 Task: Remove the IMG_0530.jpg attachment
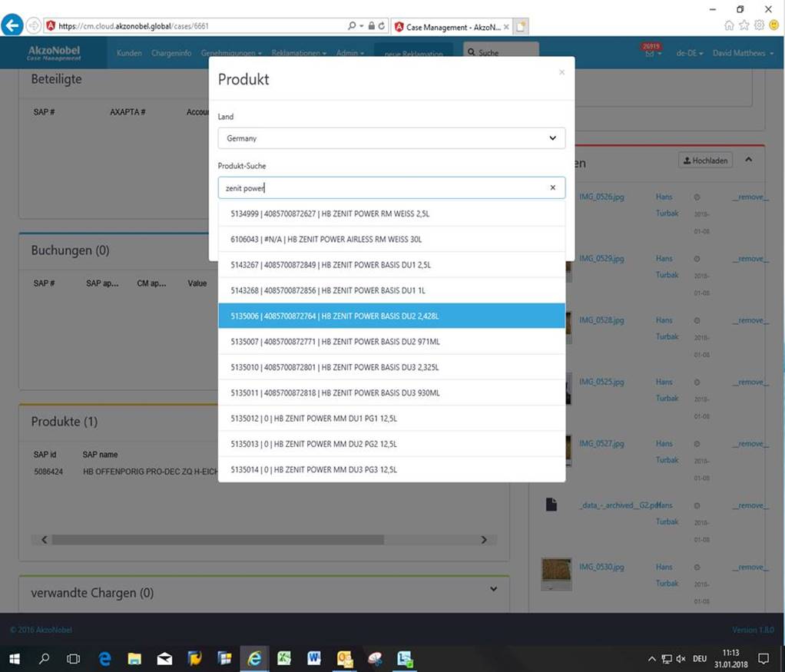coord(750,567)
